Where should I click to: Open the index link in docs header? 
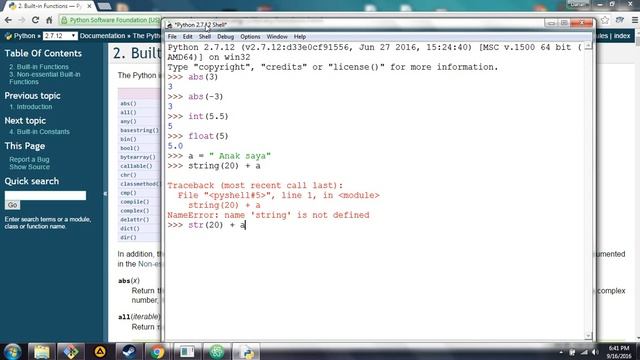[x=622, y=36]
